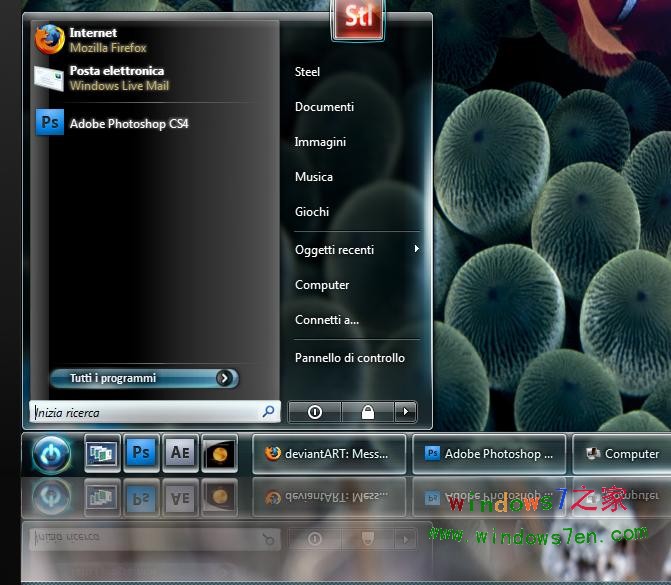This screenshot has width=671, height=585.
Task: Launch Photoshop from the quick launch bar
Action: pyautogui.click(x=141, y=453)
